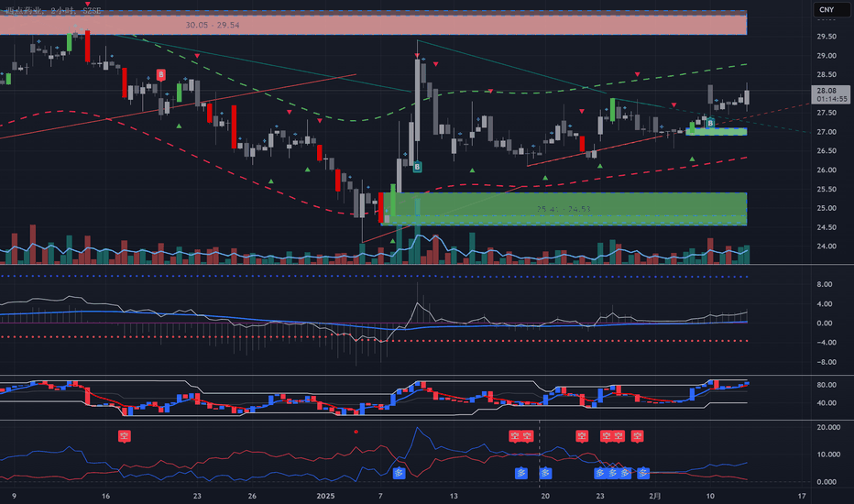This screenshot has width=854, height=504.
Task: Click the 西点药业 symbol title legend
Action: [x=53, y=10]
